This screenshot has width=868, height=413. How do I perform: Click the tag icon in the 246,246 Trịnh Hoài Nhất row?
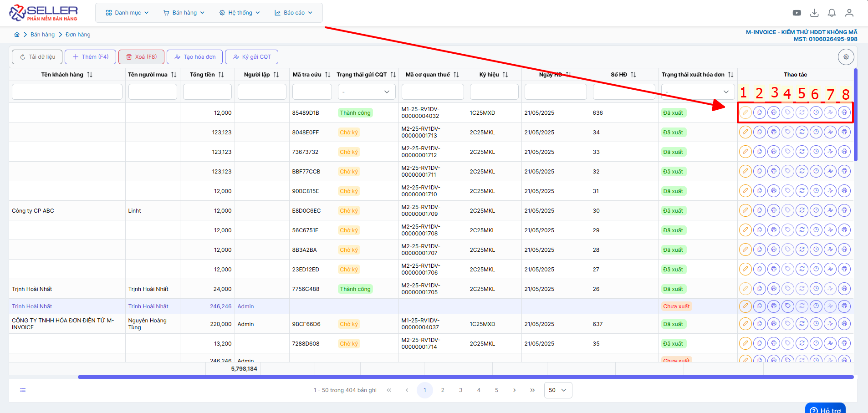coord(787,306)
